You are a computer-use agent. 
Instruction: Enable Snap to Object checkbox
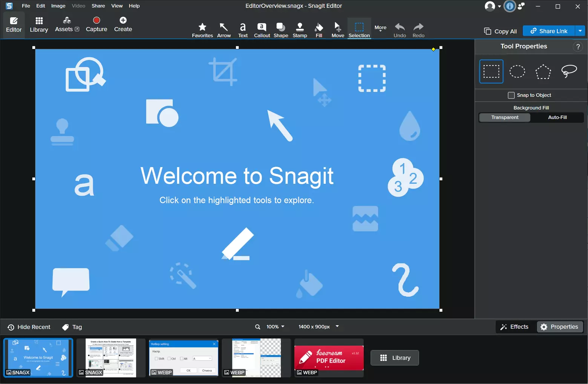click(x=511, y=95)
